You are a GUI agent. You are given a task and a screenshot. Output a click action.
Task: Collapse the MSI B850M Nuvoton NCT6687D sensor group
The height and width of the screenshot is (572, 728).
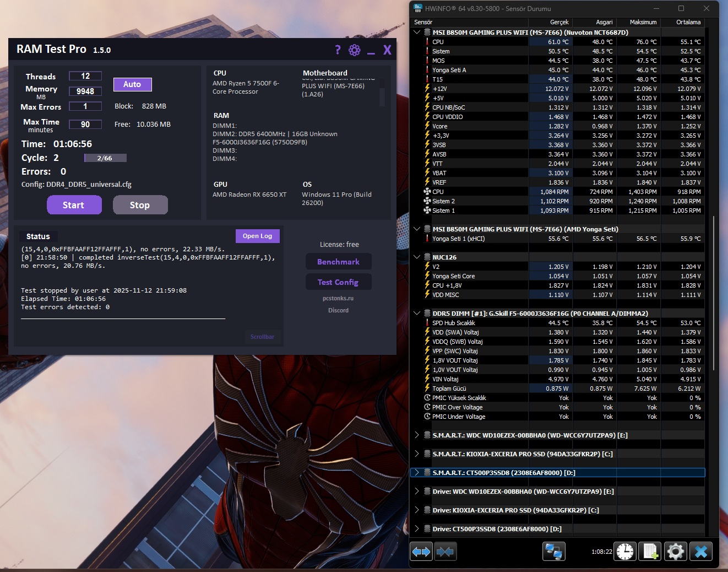click(x=417, y=33)
